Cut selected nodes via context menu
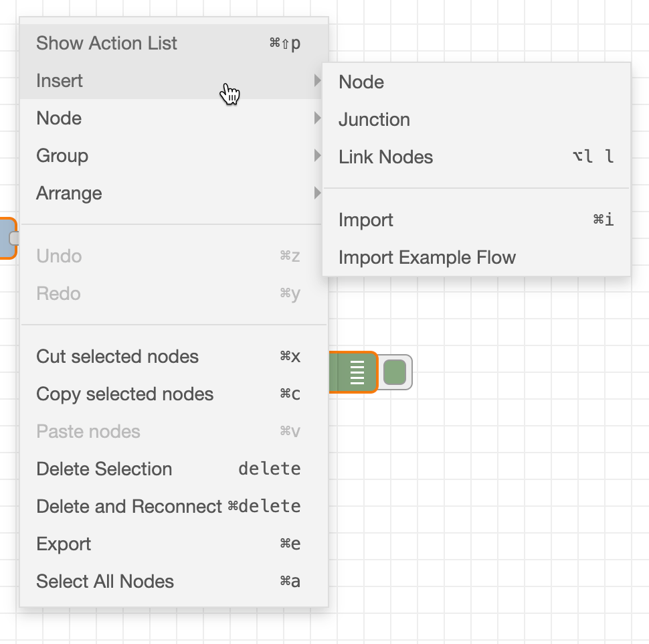 point(174,357)
